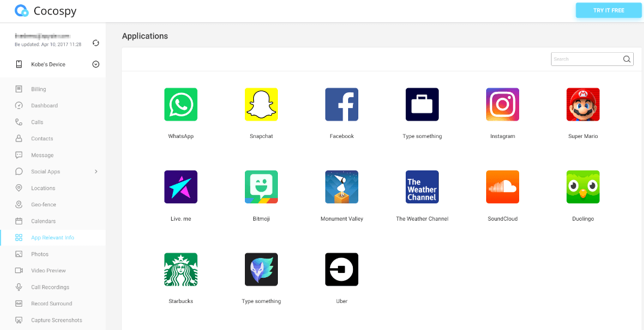Open Record Surround section
Screen dimensions: 644x330
click(52, 304)
